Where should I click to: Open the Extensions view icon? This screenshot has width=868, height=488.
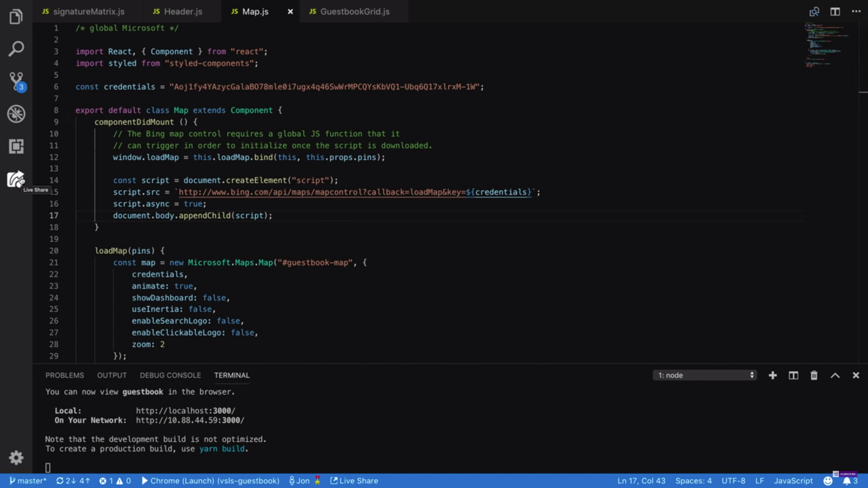tap(16, 146)
